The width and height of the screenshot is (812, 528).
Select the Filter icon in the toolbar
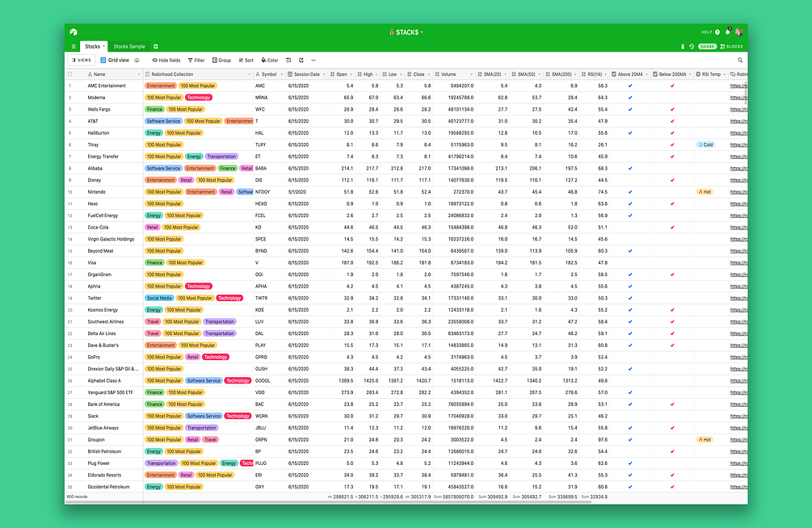(x=196, y=60)
